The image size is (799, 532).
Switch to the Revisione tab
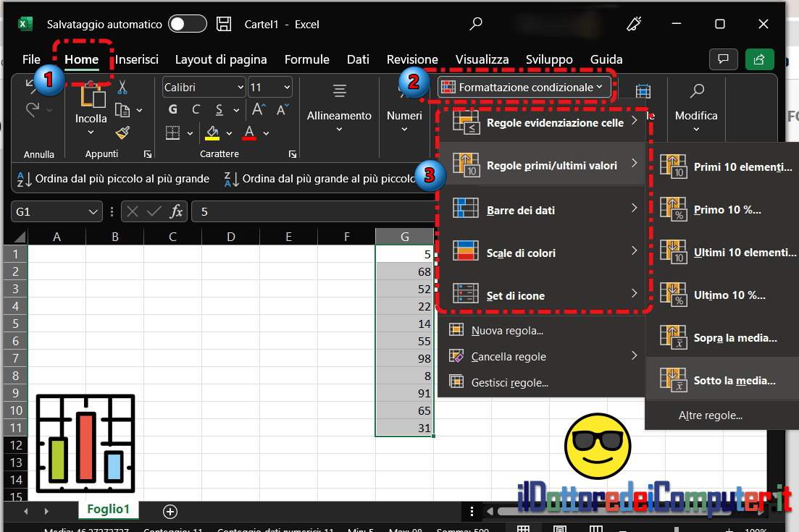click(411, 59)
